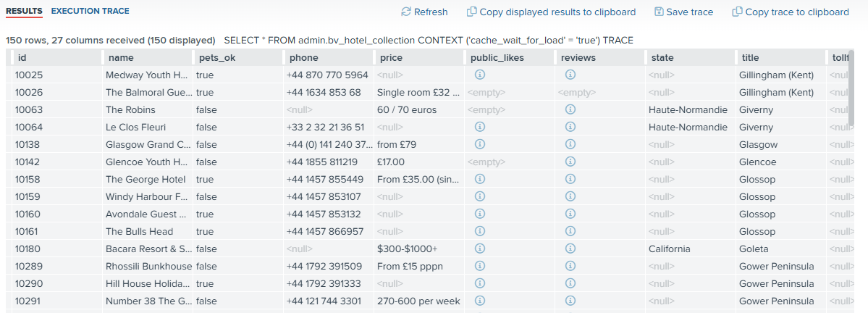Click Copy trace to clipboard text
The width and height of the screenshot is (868, 313).
click(796, 12)
